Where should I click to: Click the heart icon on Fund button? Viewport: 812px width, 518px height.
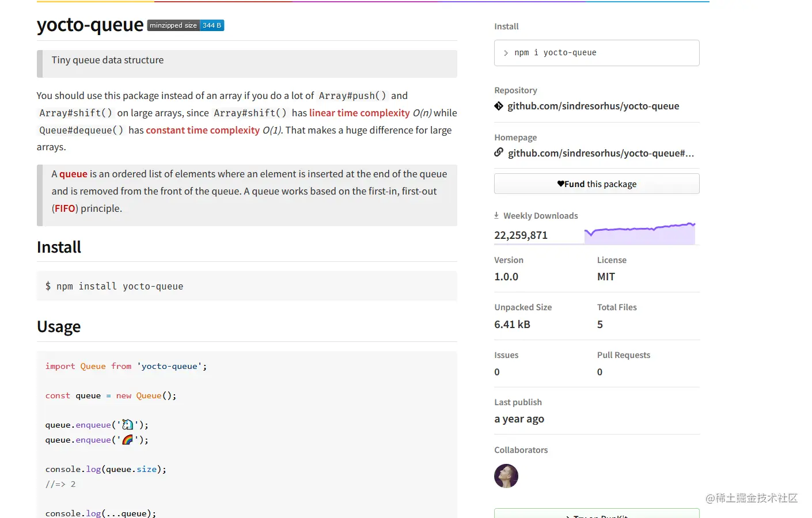coord(560,184)
